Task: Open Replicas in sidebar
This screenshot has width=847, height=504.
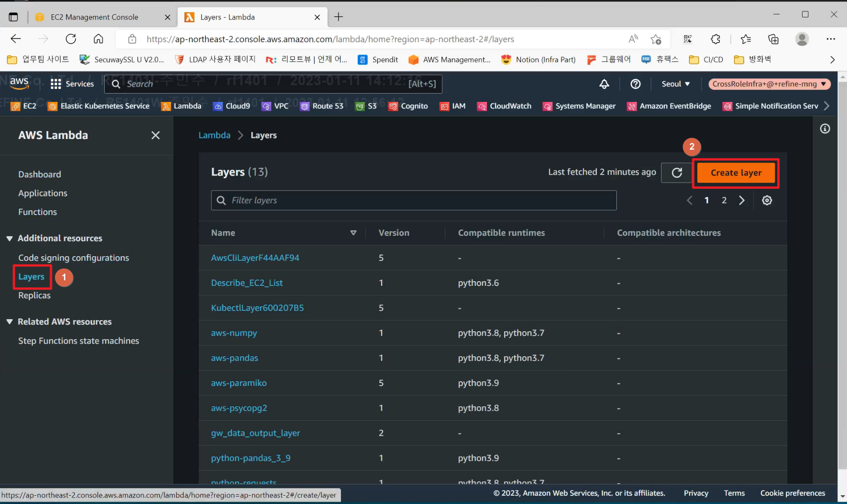Action: pos(34,295)
